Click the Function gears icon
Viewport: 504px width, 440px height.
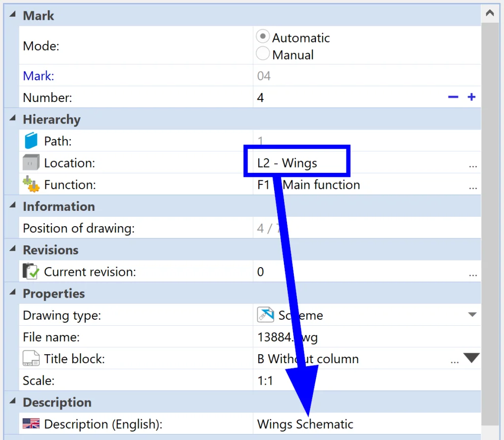(x=31, y=184)
